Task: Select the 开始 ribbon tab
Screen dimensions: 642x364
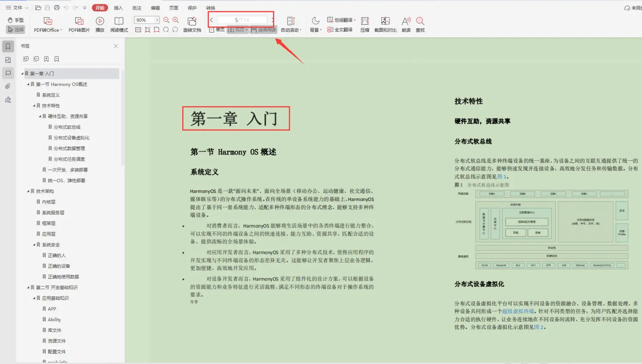Action: (x=100, y=8)
